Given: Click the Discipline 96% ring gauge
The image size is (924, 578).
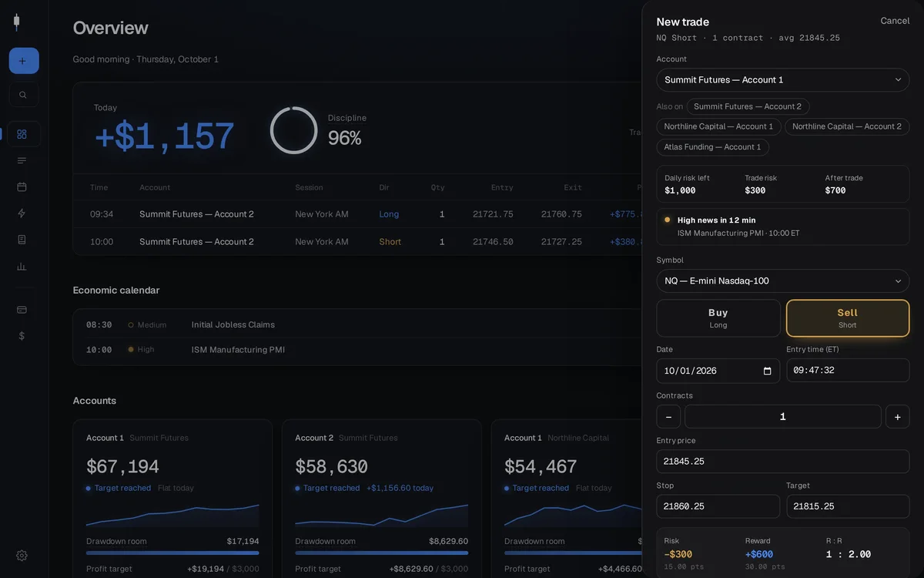Looking at the screenshot, I should point(293,130).
